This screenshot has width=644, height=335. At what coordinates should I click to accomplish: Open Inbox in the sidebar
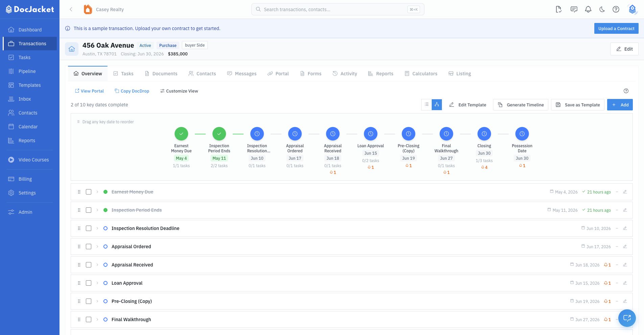pos(30,99)
